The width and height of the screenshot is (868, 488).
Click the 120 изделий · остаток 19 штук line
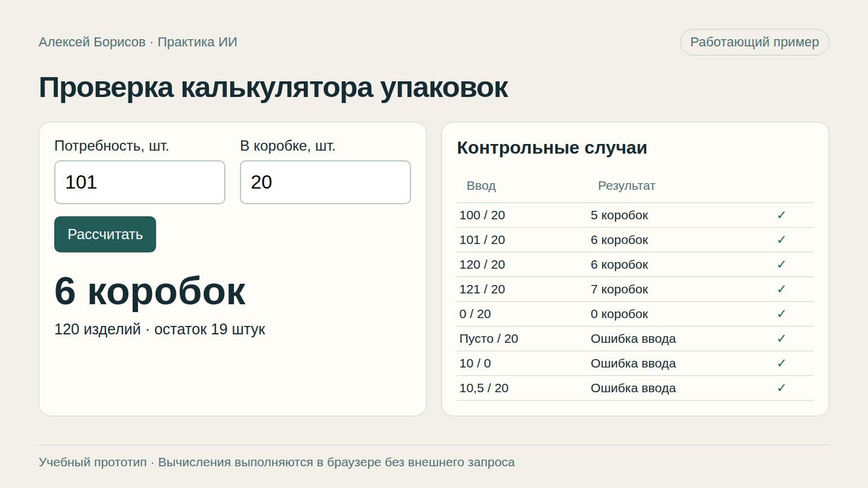point(160,330)
